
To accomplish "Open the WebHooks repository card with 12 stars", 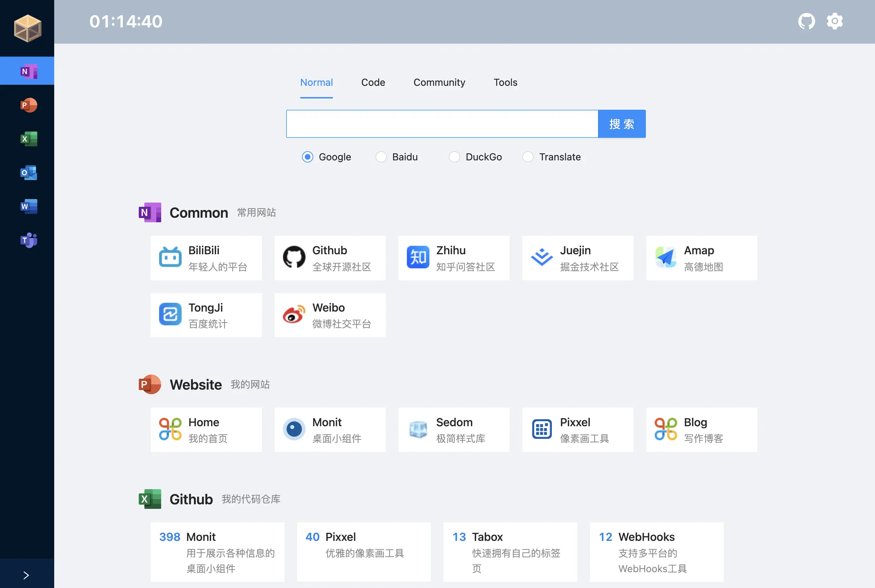I will tap(656, 552).
